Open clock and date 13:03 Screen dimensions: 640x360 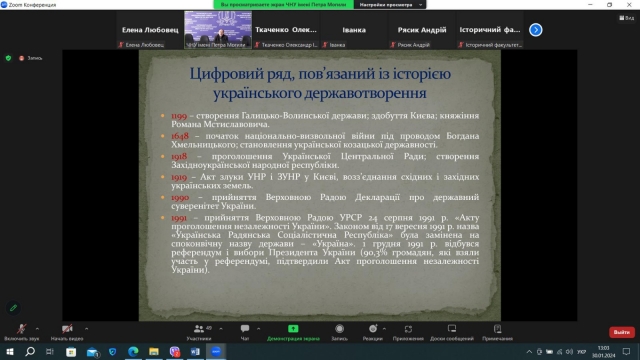point(603,351)
